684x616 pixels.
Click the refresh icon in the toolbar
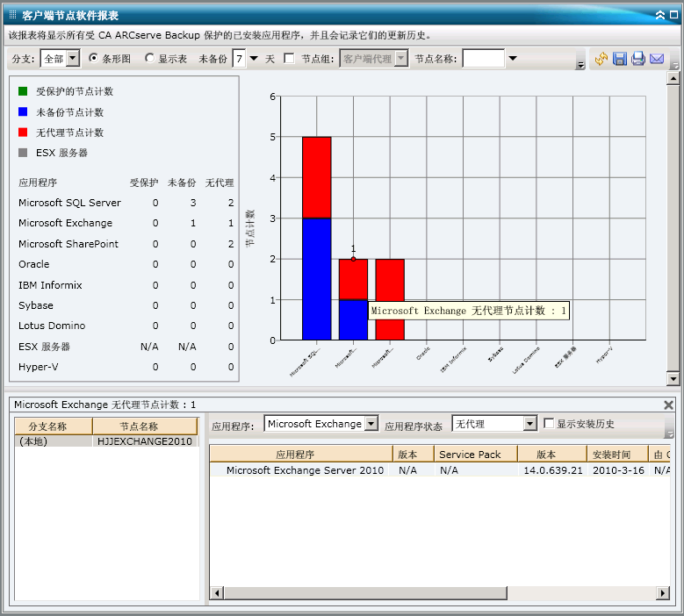pyautogui.click(x=601, y=59)
